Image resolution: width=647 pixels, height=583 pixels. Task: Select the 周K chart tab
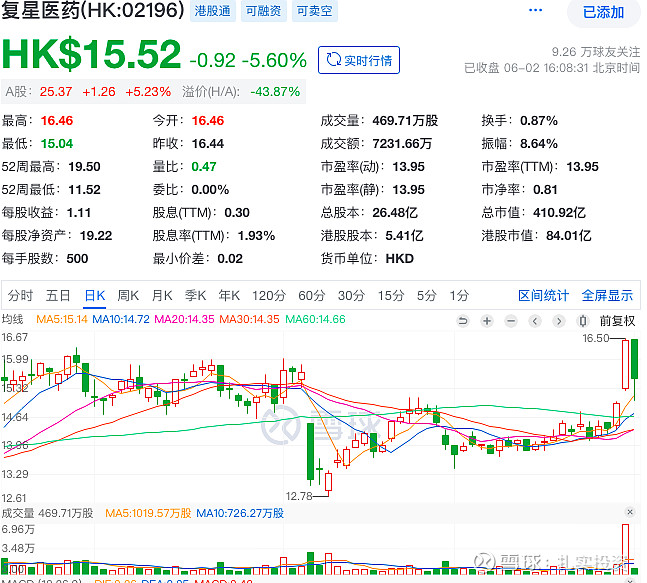(x=128, y=295)
